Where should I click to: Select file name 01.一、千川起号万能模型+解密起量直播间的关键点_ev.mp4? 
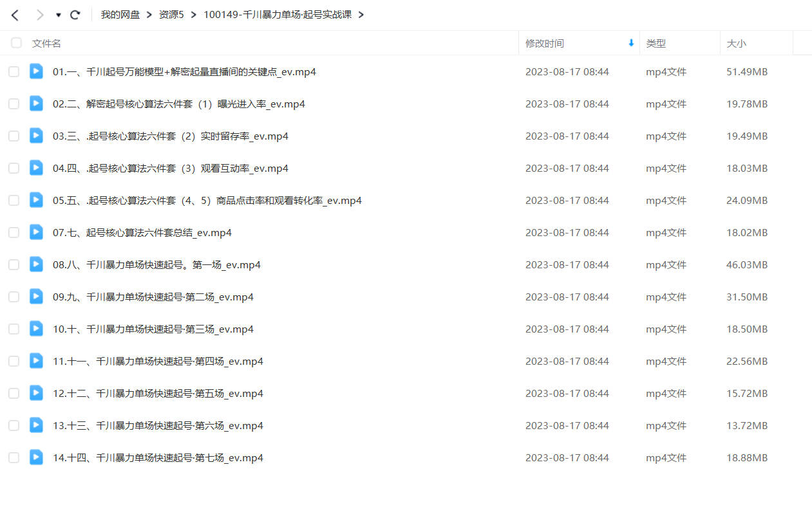(x=184, y=71)
